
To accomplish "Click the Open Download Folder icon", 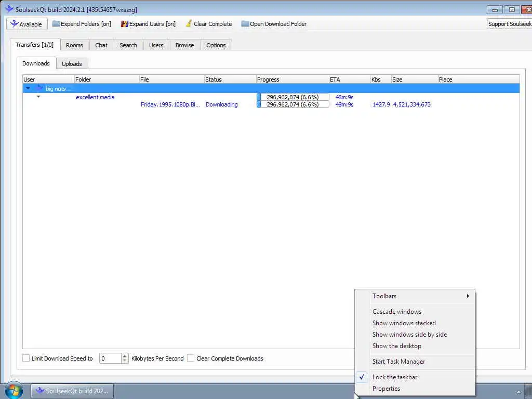I will click(x=245, y=24).
